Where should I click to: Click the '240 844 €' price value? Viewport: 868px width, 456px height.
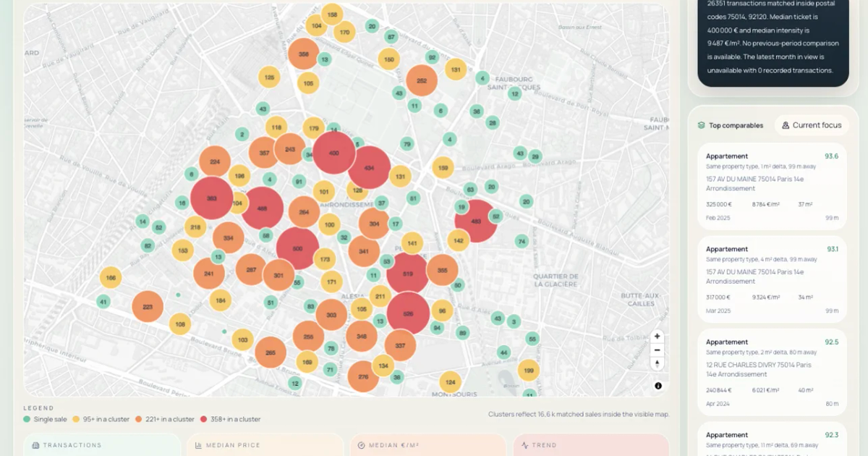720,390
